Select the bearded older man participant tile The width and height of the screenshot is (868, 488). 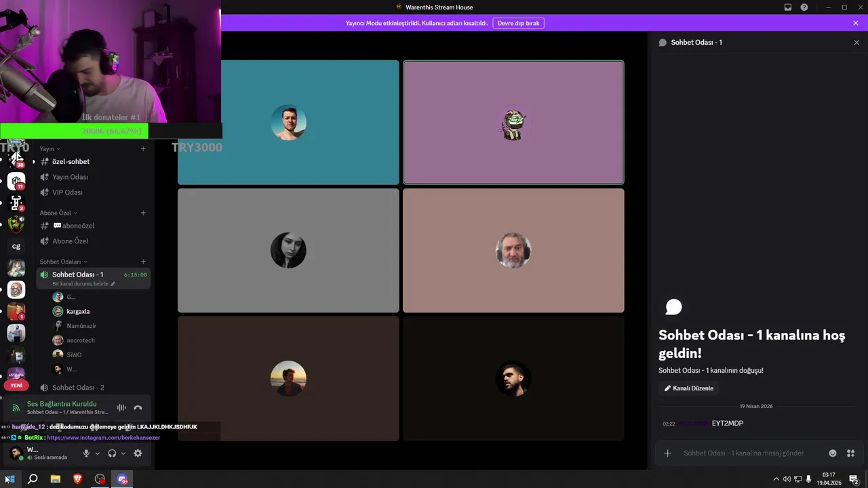[513, 251]
